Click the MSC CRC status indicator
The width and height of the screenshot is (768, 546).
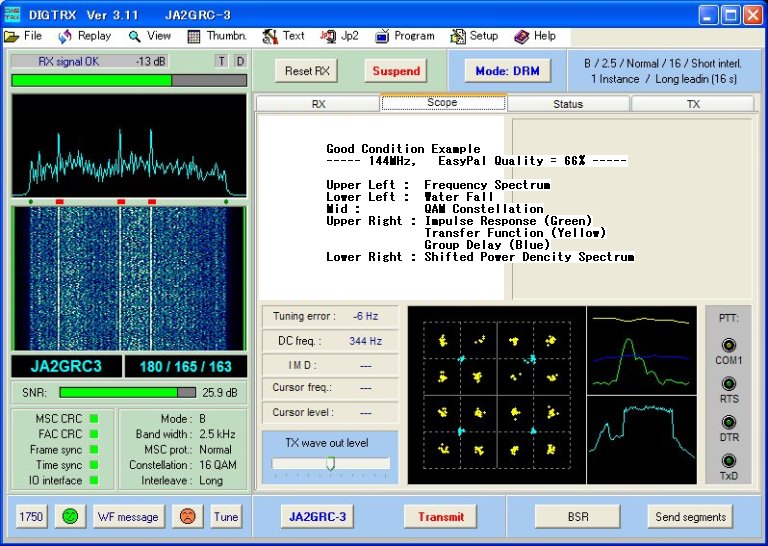pos(94,419)
